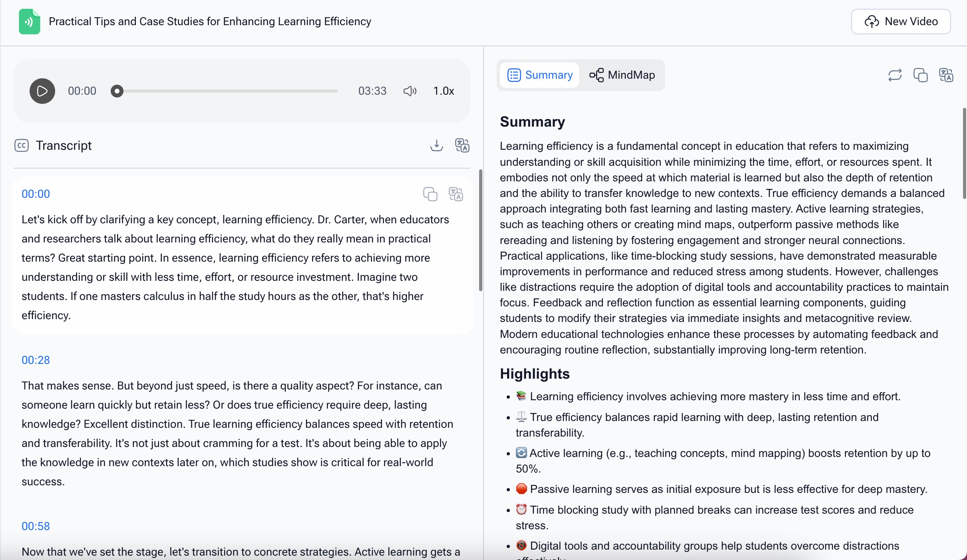Switch to the Summary tab

pyautogui.click(x=539, y=75)
